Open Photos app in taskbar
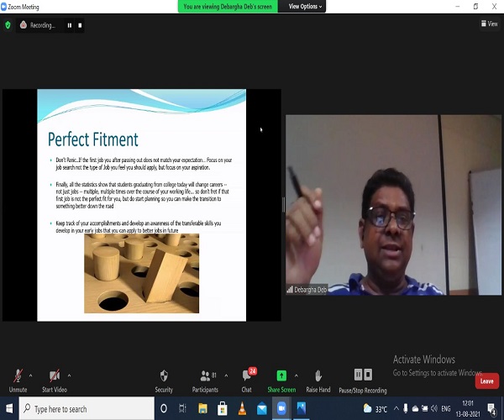Viewport: 504px width, 420px height. (302, 409)
